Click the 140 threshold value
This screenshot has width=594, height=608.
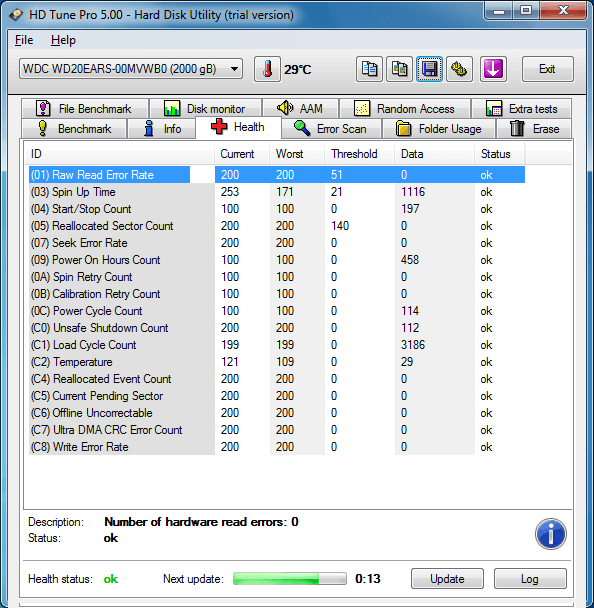340,226
